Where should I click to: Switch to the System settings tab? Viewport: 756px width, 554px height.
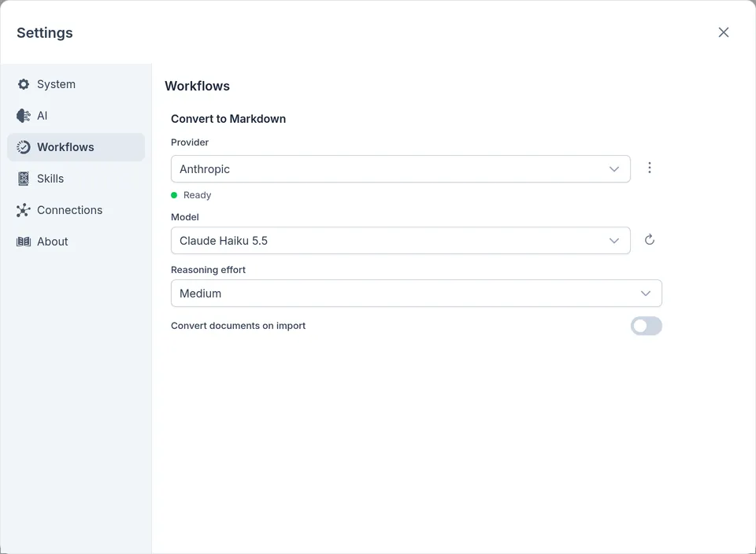76,84
